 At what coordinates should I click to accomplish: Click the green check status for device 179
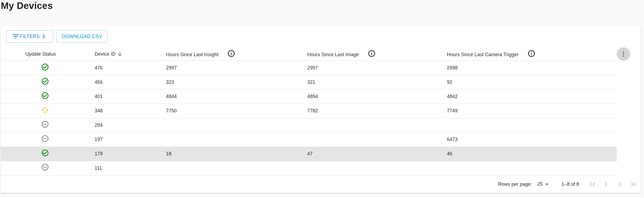(45, 153)
